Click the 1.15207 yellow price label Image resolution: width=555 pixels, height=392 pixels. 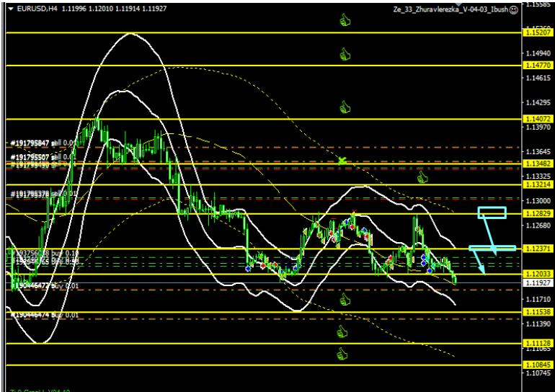point(538,32)
